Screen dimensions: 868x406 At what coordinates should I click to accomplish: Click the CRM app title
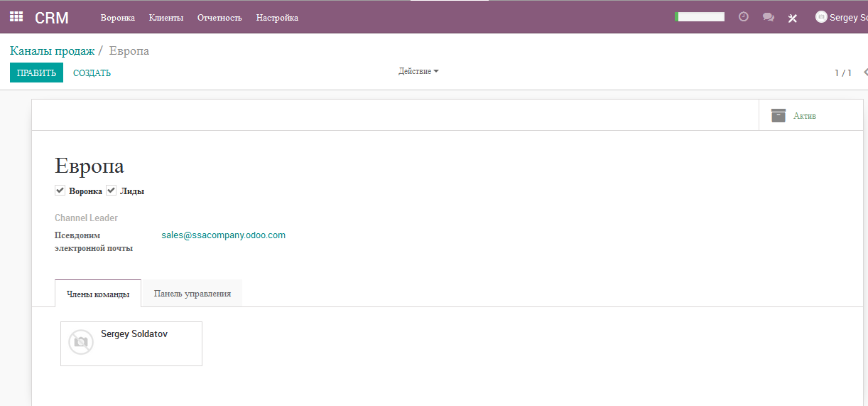(x=52, y=18)
